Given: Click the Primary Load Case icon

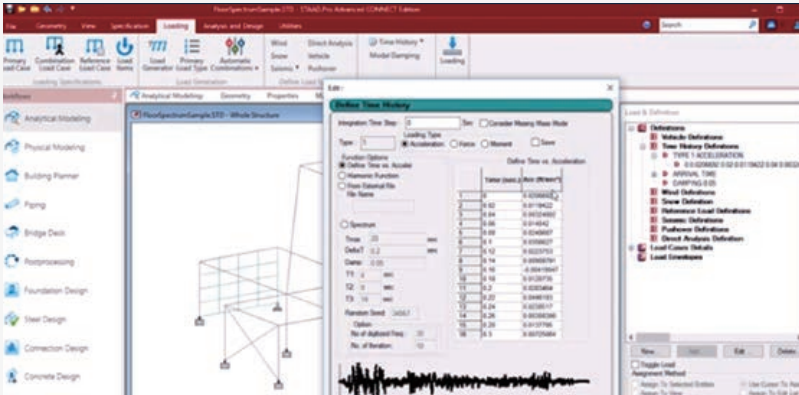Looking at the screenshot, I should (13, 47).
